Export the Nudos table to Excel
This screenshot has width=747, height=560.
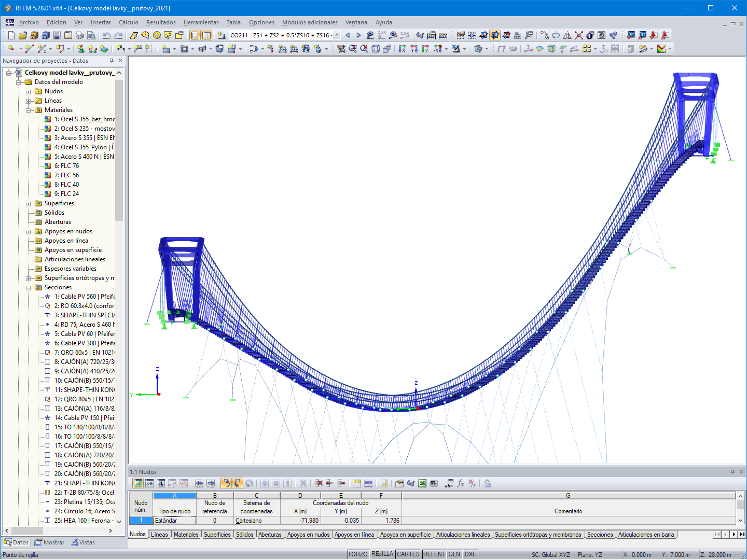[x=422, y=483]
